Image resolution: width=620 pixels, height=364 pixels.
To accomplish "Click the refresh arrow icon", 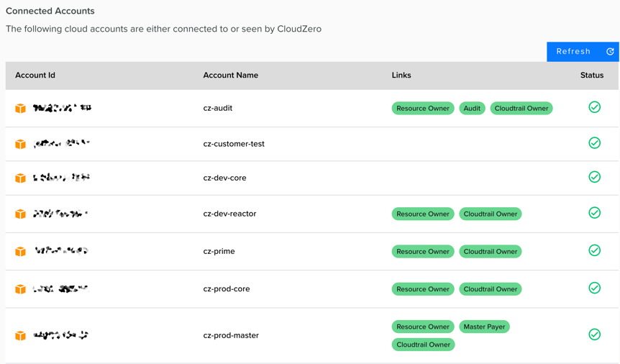I will 610,52.
